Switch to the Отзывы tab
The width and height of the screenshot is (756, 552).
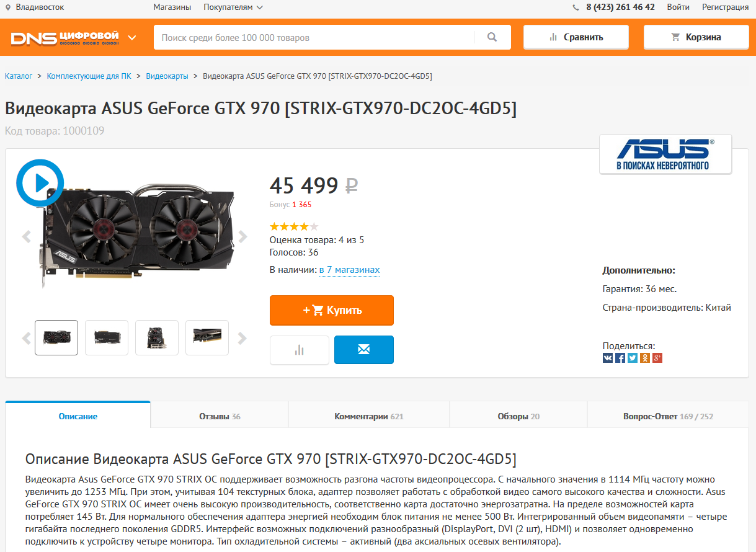(x=220, y=416)
